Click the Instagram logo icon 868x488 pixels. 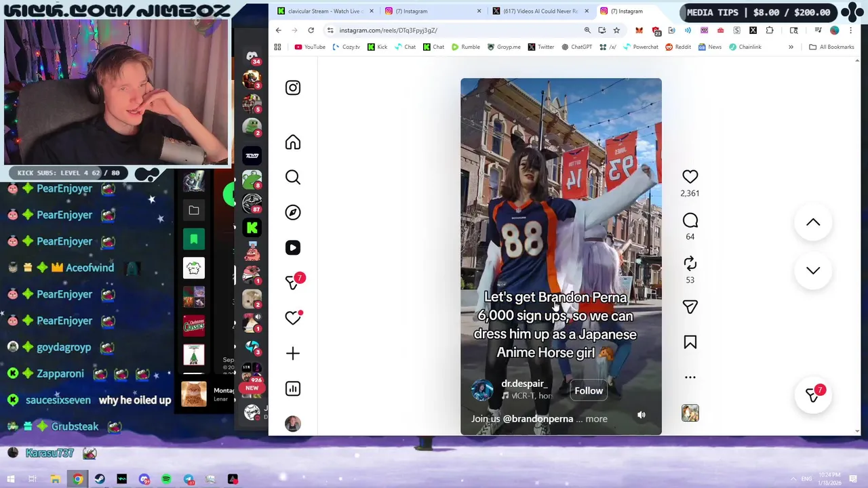click(x=293, y=88)
